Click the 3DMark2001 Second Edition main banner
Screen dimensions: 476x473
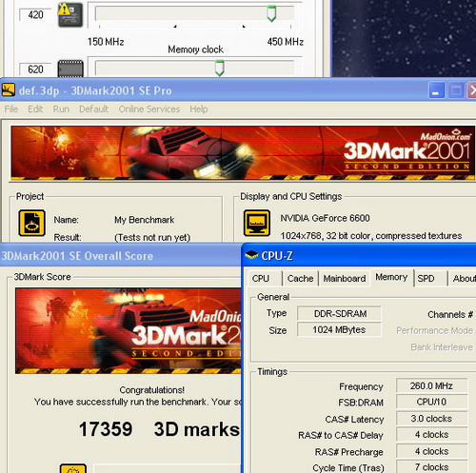point(243,153)
